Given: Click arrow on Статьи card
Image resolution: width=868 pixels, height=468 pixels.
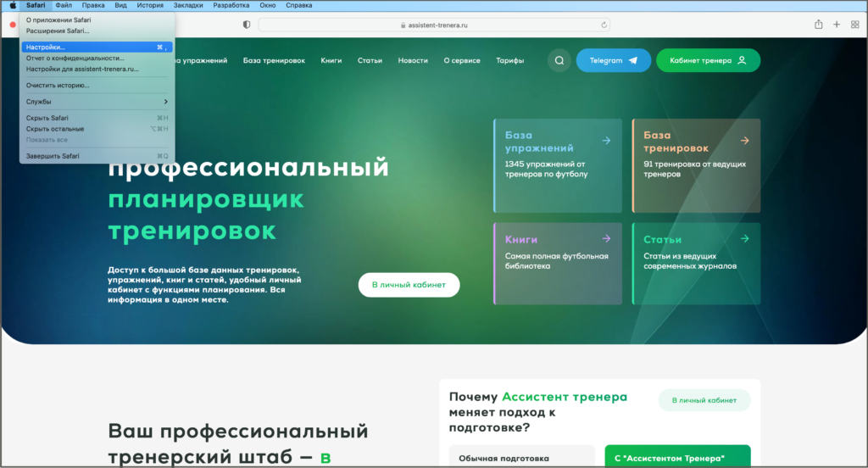Looking at the screenshot, I should [x=744, y=239].
